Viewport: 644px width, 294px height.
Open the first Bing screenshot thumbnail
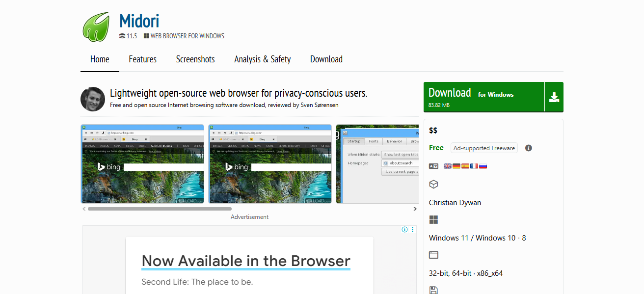[x=142, y=164]
